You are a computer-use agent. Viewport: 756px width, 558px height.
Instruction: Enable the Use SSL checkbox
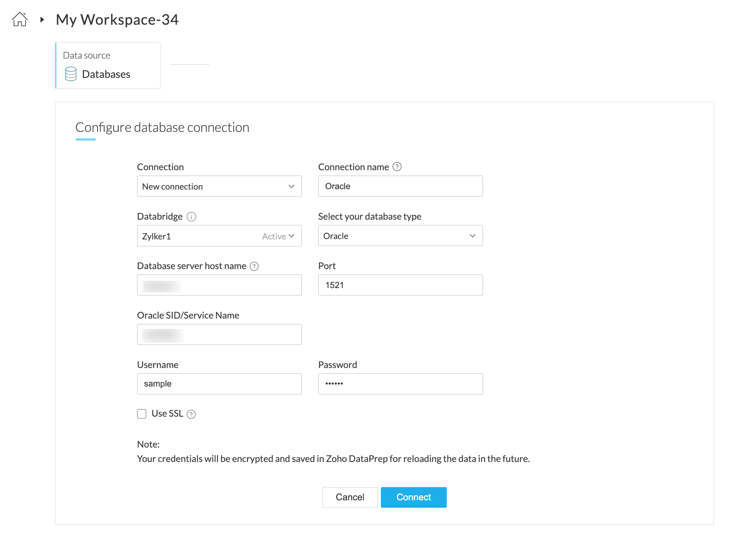point(142,414)
